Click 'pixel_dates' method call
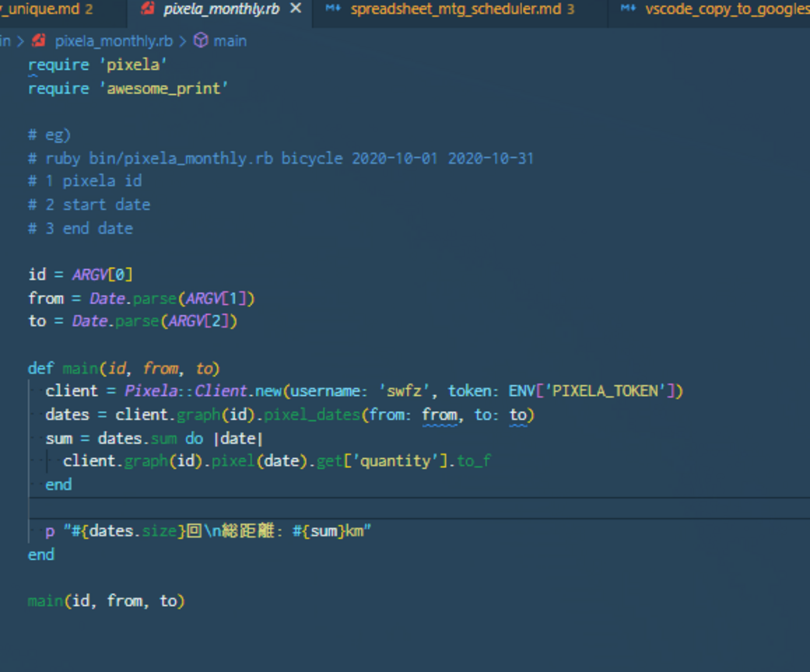This screenshot has height=672, width=810. pos(312,415)
